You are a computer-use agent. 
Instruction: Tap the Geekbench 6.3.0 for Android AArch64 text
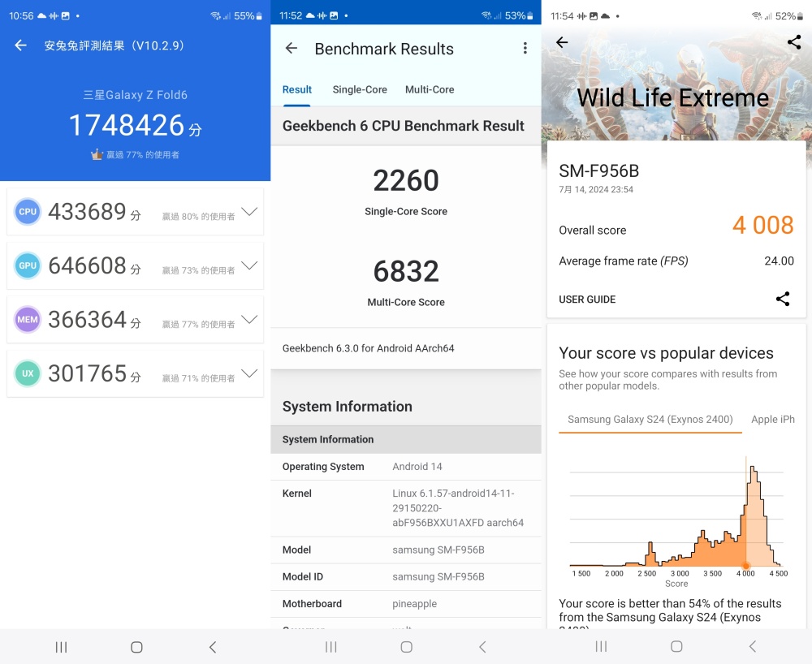pyautogui.click(x=368, y=348)
